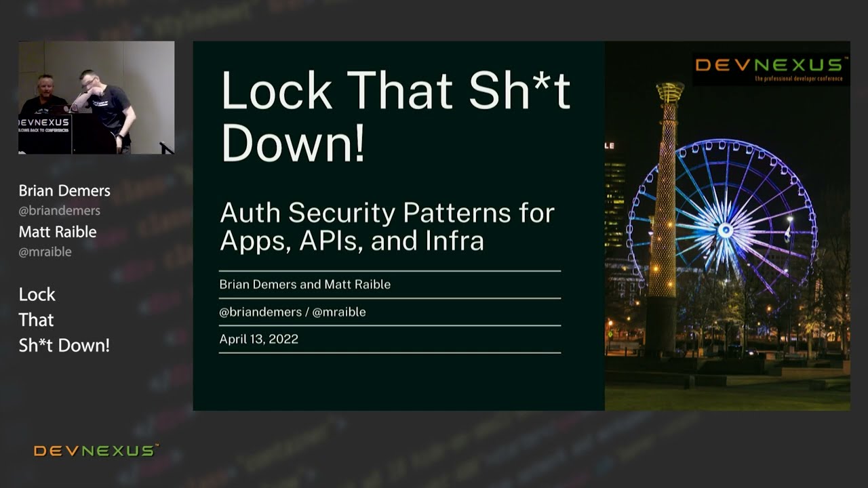
Task: Click subtitle 'Auth Security Patterns for Apps, APIs, and Infra'
Action: (x=387, y=226)
